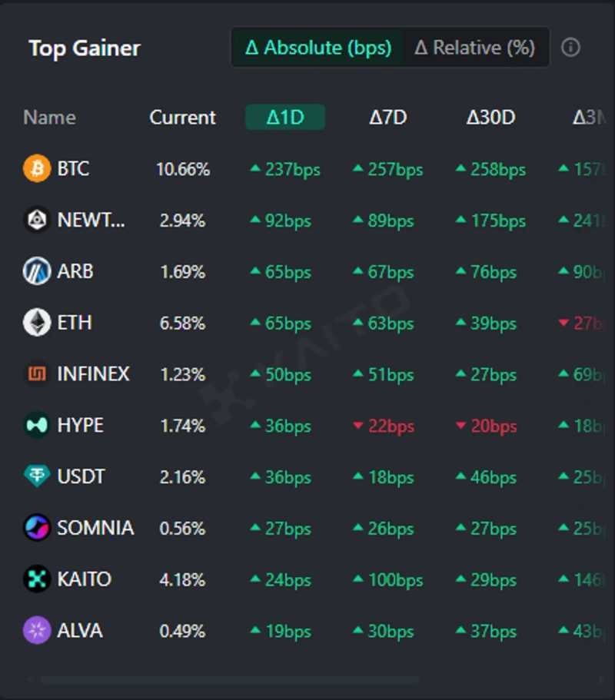Open the info tooltip icon
The height and width of the screenshot is (700, 615).
click(x=570, y=48)
